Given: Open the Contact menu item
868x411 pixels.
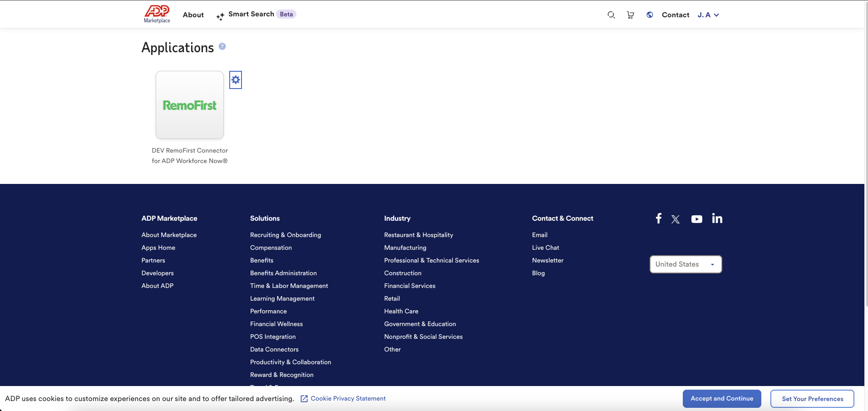Looking at the screenshot, I should pos(676,15).
